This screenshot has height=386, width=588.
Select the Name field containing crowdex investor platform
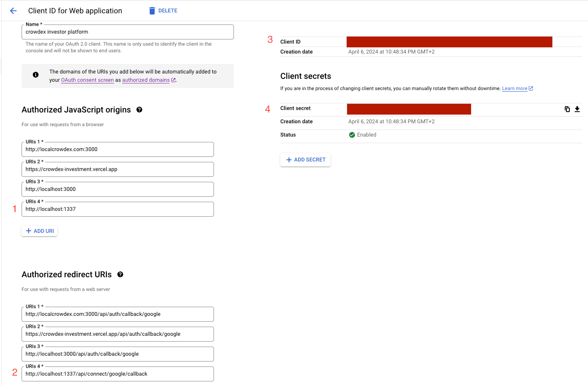click(x=127, y=32)
